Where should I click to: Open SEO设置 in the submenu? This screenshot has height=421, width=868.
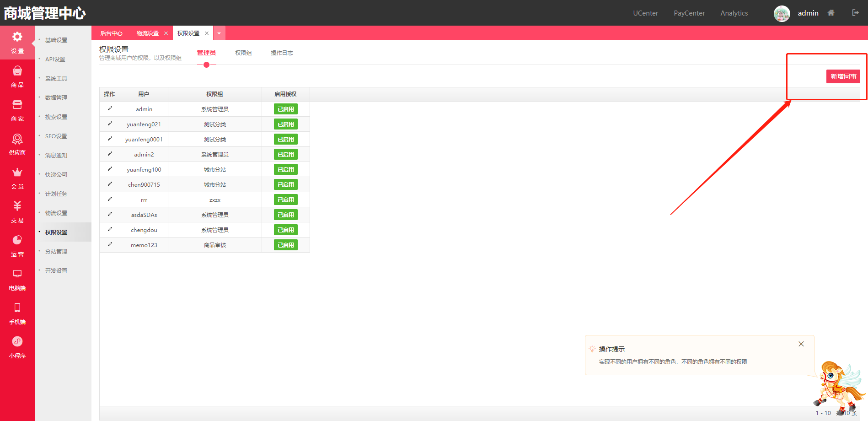56,136
